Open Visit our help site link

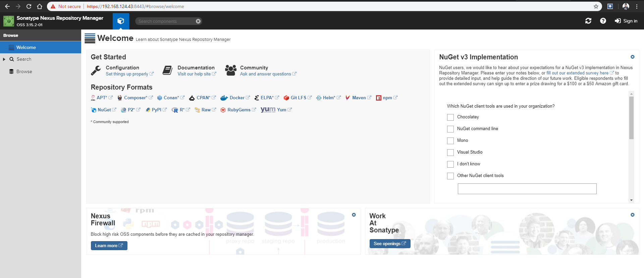pos(197,74)
